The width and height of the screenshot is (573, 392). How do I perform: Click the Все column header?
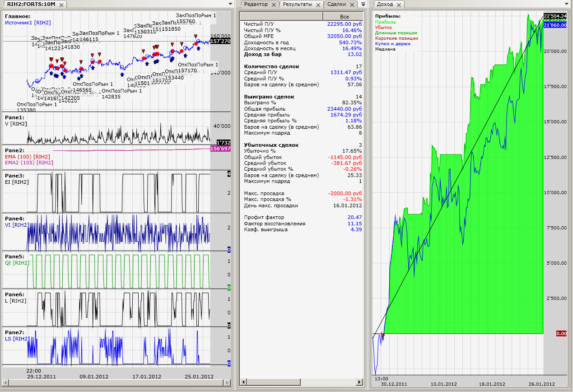pyautogui.click(x=344, y=17)
